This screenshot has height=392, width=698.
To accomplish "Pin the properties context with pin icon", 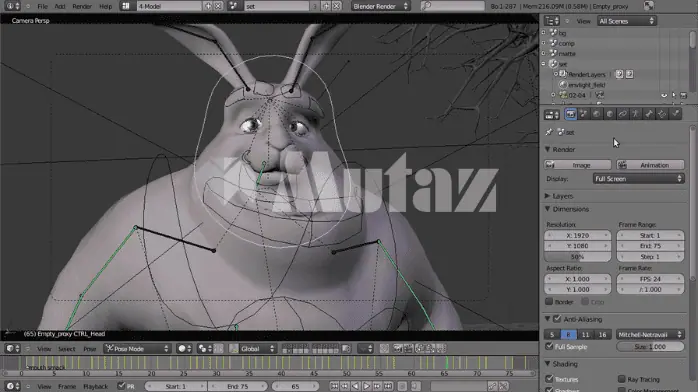I will (x=549, y=132).
